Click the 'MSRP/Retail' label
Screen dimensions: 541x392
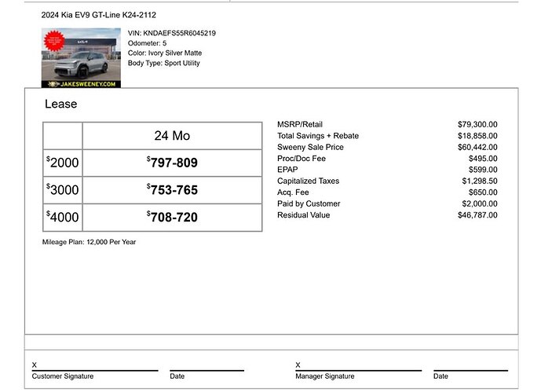click(x=300, y=124)
